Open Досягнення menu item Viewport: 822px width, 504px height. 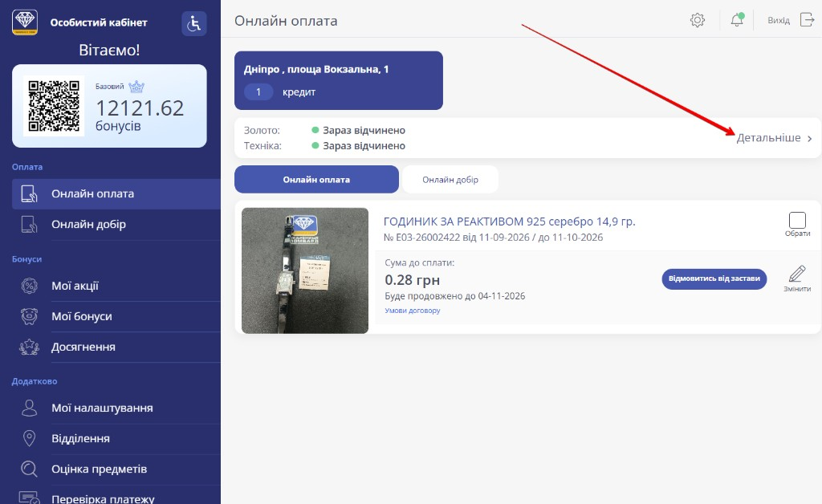(x=116, y=347)
